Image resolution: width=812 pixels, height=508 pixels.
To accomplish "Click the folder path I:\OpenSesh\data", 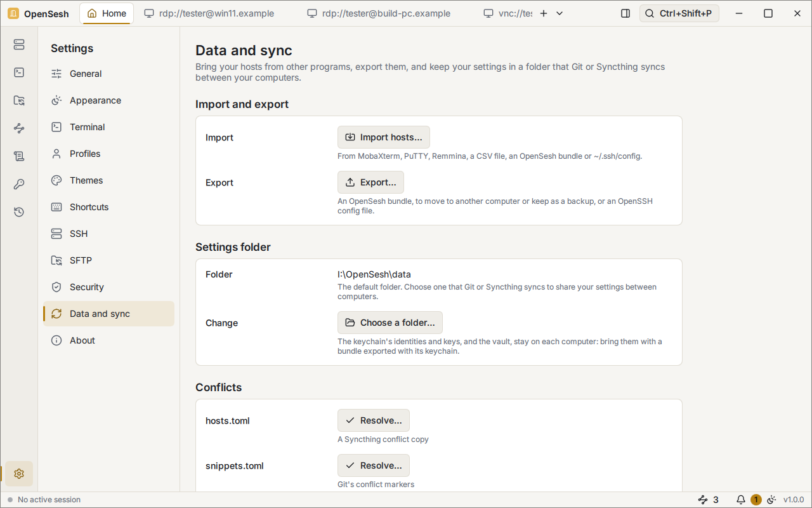I will pos(374,274).
